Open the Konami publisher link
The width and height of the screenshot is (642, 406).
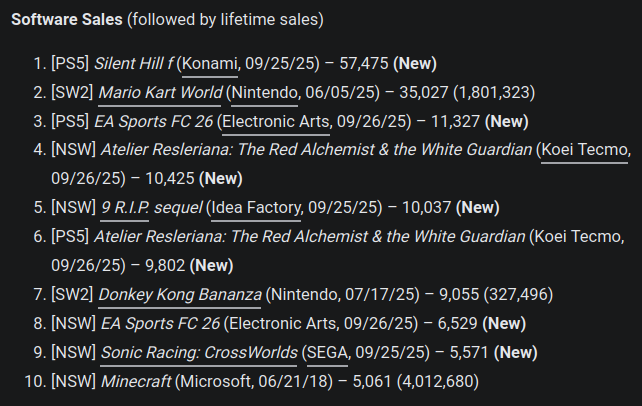pos(208,64)
